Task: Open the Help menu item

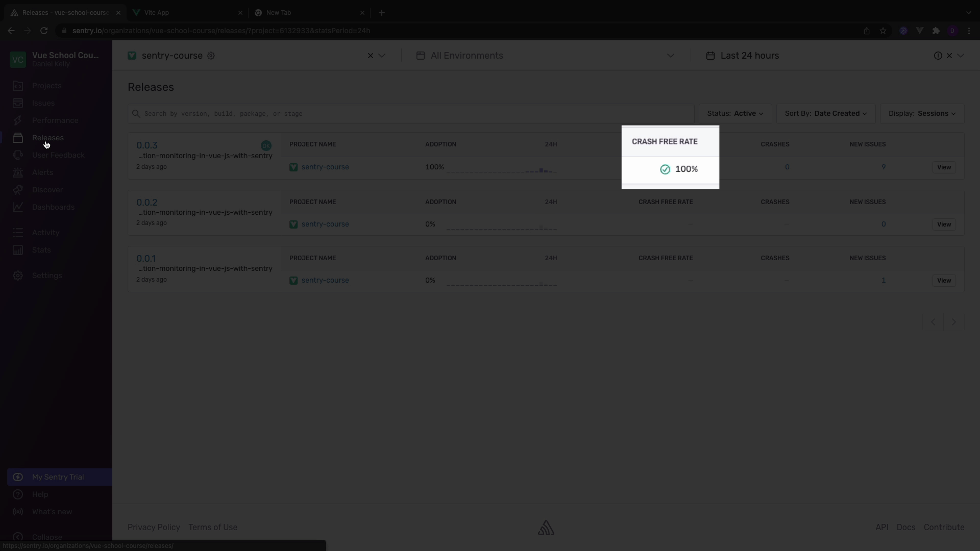Action: tap(40, 494)
